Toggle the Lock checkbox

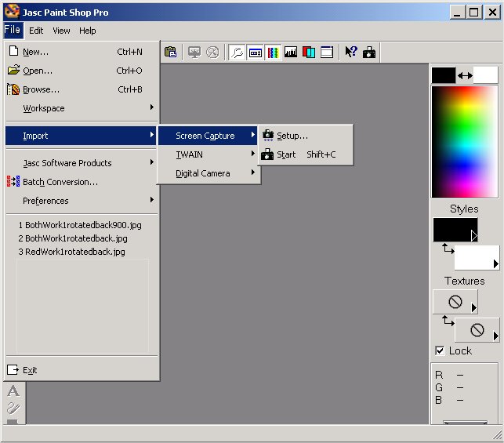pos(440,350)
